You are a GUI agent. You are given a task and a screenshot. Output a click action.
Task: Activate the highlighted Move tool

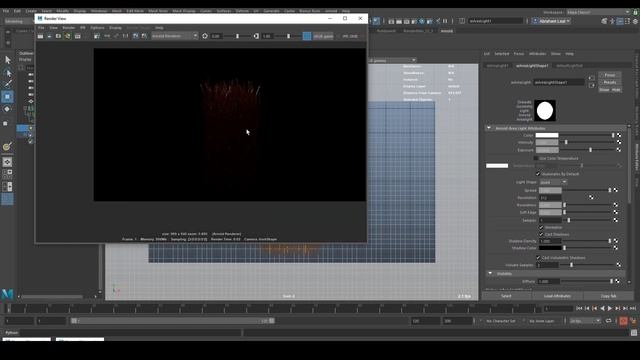click(x=7, y=97)
